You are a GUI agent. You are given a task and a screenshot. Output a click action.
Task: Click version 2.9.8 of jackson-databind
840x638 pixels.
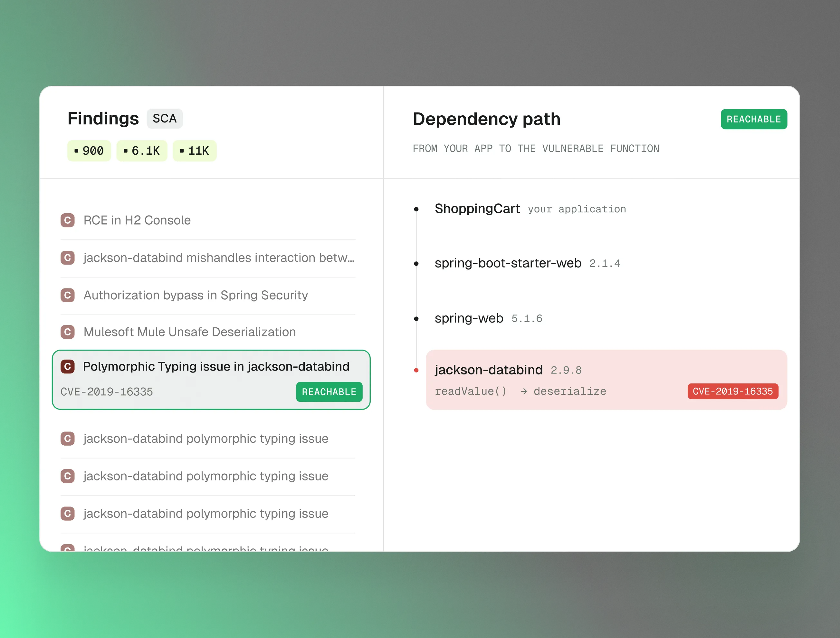click(x=566, y=370)
